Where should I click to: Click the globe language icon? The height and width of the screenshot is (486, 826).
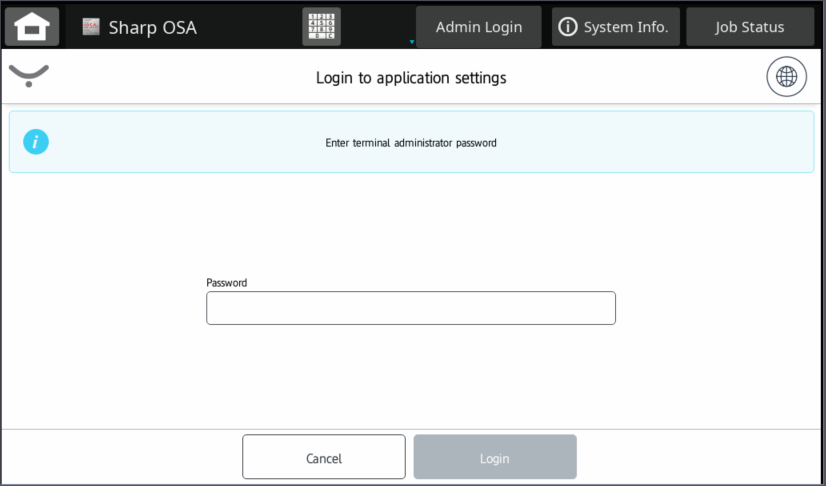786,77
